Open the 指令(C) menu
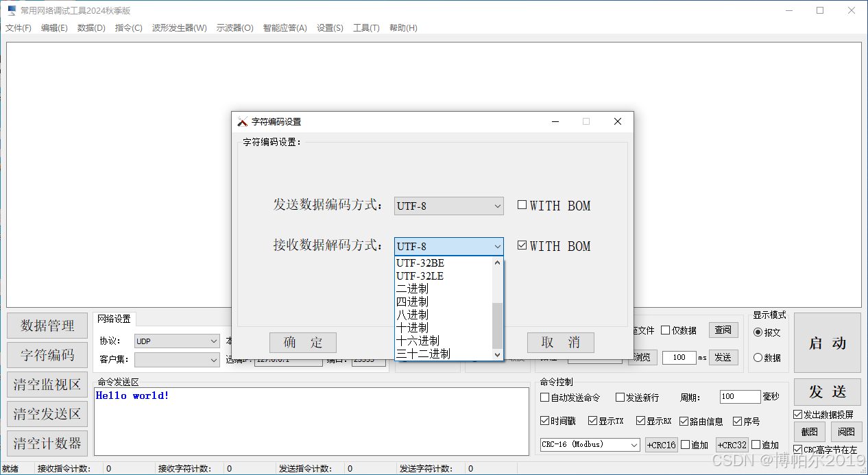Image resolution: width=868 pixels, height=475 pixels. [129, 28]
